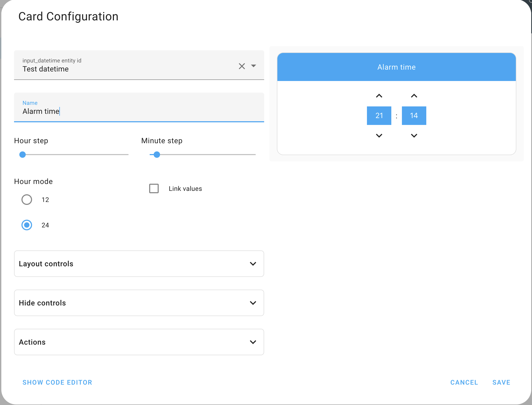The height and width of the screenshot is (405, 532).
Task: Click into the Name text field
Action: click(x=139, y=111)
